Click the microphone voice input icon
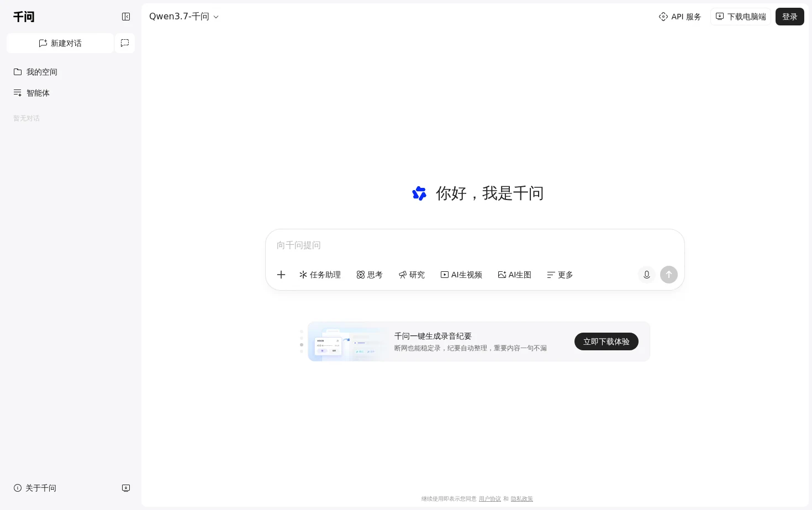The width and height of the screenshot is (812, 510). click(x=647, y=275)
